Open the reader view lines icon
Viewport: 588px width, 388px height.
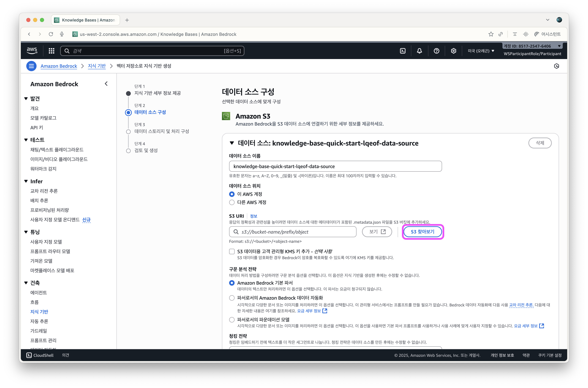point(515,34)
